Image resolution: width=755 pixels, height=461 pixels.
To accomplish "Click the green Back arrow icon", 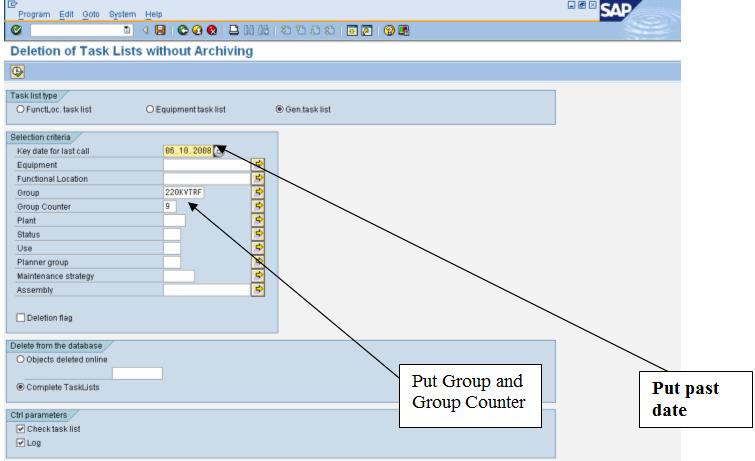I will [x=182, y=30].
